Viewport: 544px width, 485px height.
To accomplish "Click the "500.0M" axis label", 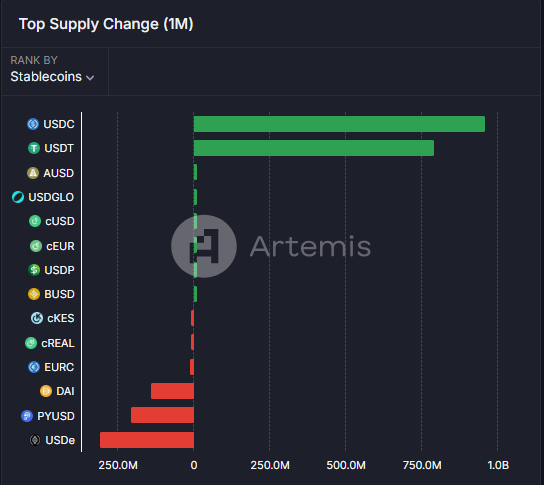I will point(346,465).
